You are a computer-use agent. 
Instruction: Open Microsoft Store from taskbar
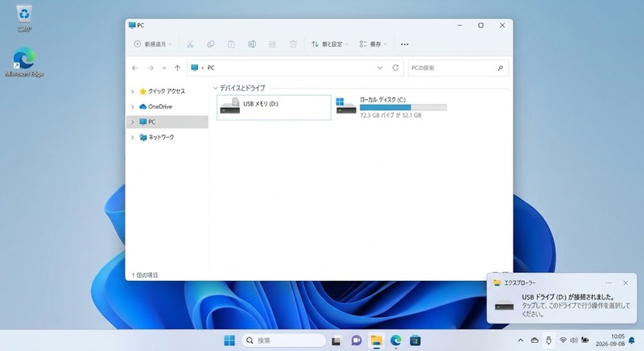pyautogui.click(x=415, y=341)
